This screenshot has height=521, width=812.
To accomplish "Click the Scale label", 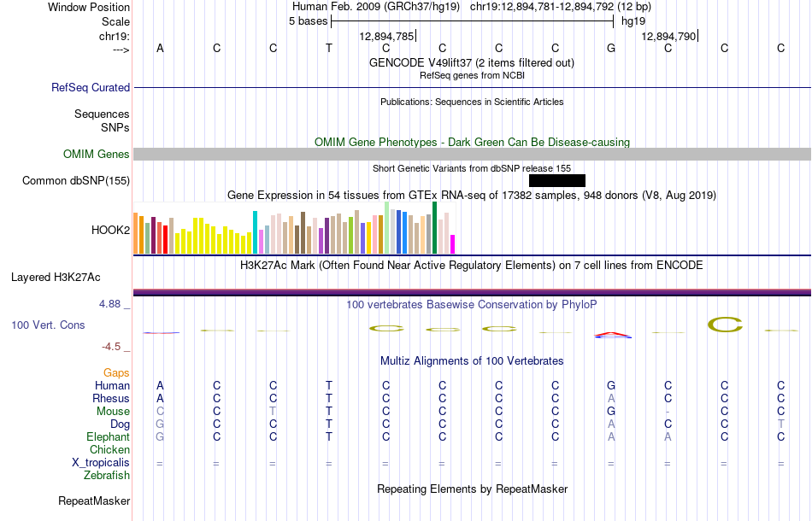I will [116, 21].
